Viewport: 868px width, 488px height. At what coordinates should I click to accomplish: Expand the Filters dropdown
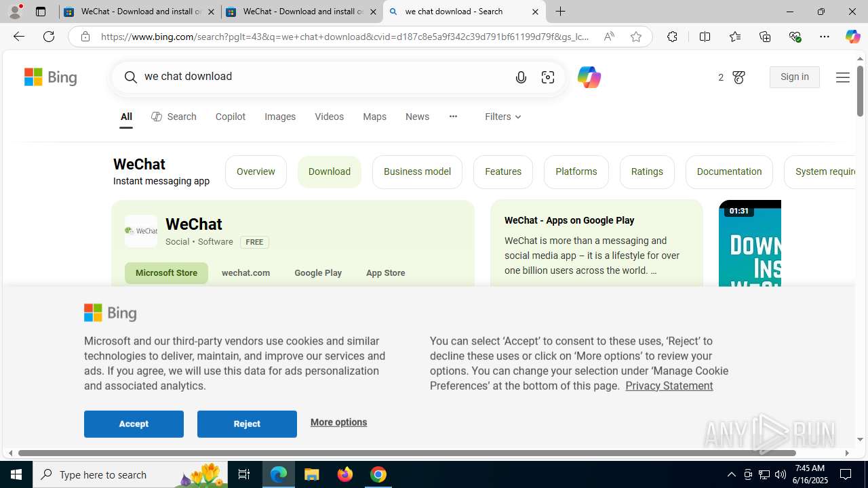pyautogui.click(x=502, y=117)
